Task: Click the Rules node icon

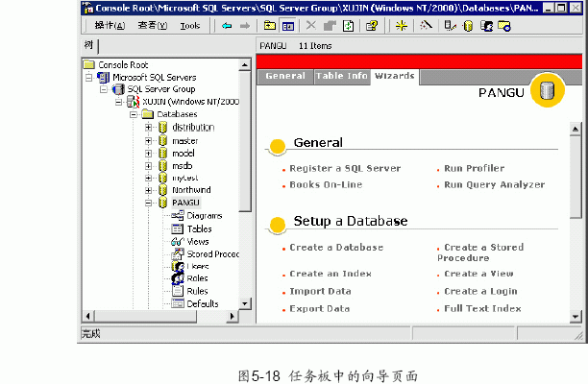Action: (x=178, y=291)
